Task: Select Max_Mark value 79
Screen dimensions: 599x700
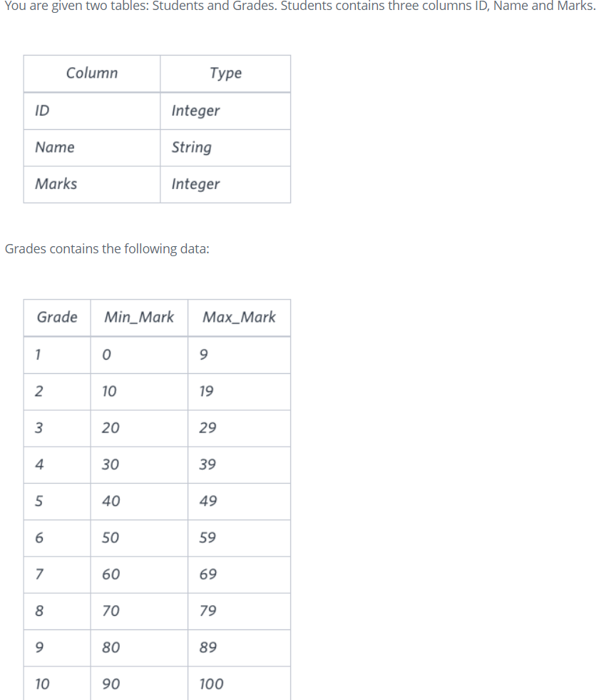Action: pyautogui.click(x=239, y=611)
